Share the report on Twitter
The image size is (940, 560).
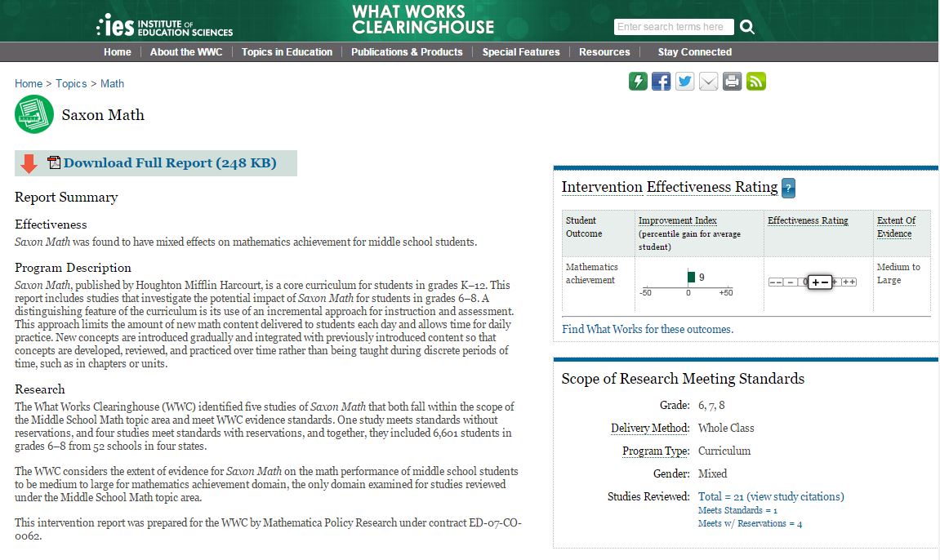[x=685, y=82]
